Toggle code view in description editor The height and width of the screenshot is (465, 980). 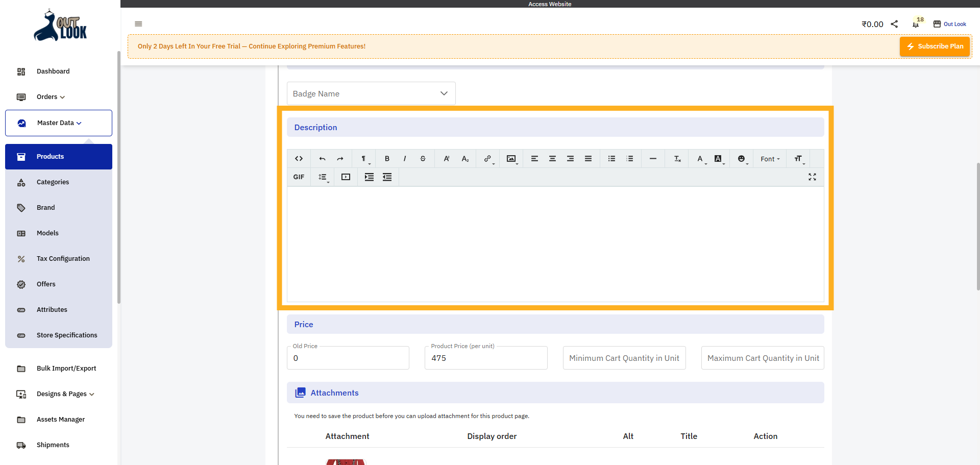[299, 159]
